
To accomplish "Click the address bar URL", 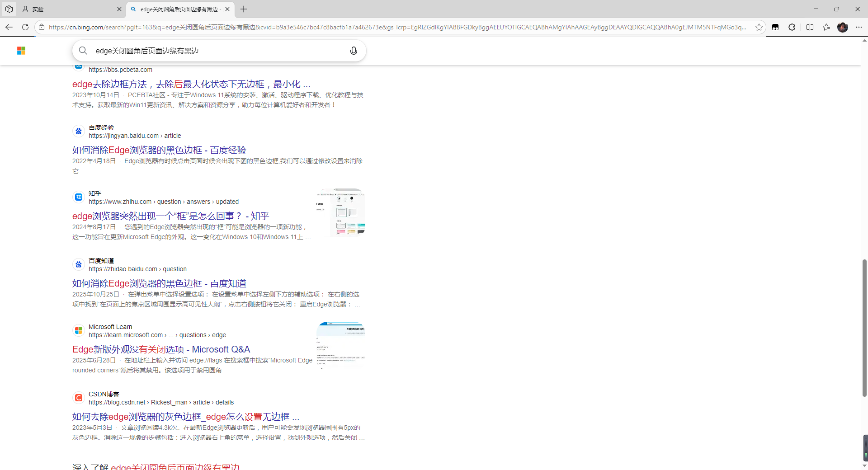I will pyautogui.click(x=398, y=27).
